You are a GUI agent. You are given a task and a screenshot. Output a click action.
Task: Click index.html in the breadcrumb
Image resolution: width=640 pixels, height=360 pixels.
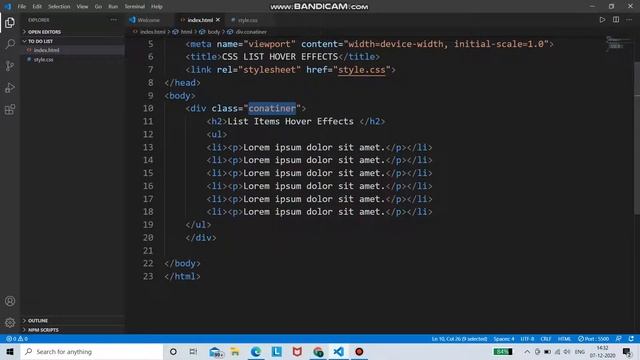153,31
